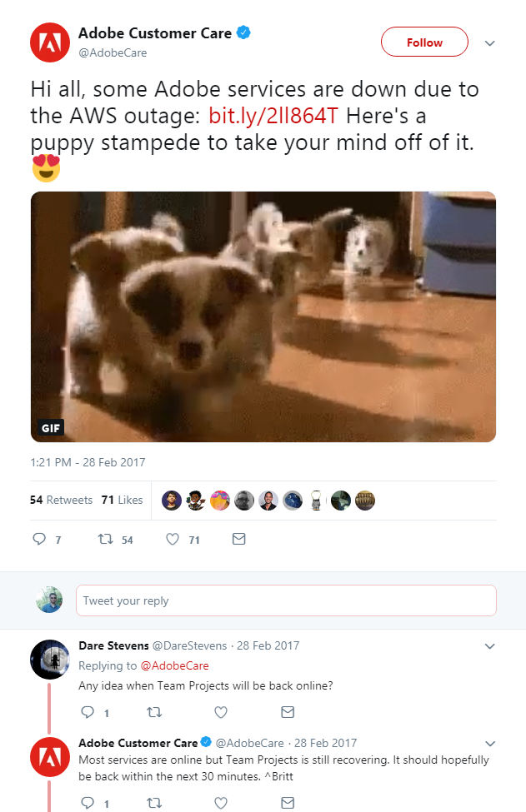Like Dare Stevens' Team Projects reply
Screen dimensions: 526x812
tap(221, 712)
